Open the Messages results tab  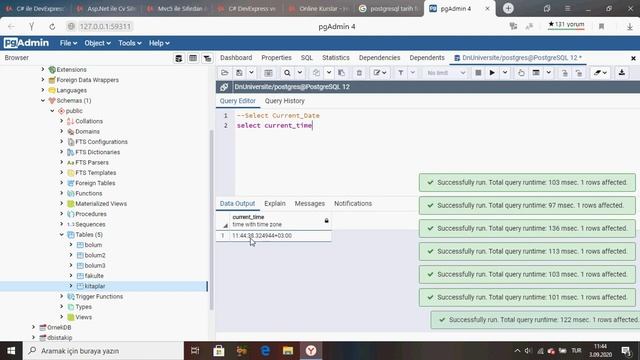pos(309,203)
